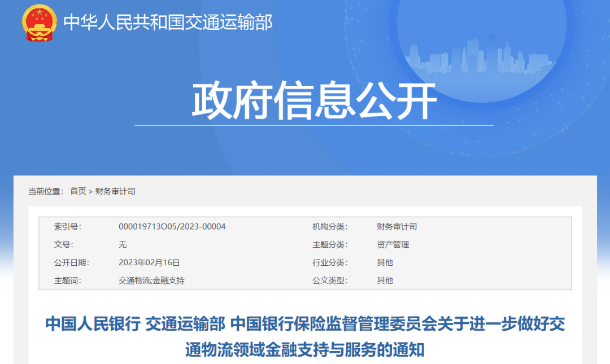
Task: Select index number 000019713O05/2023-00004
Action: (172, 226)
